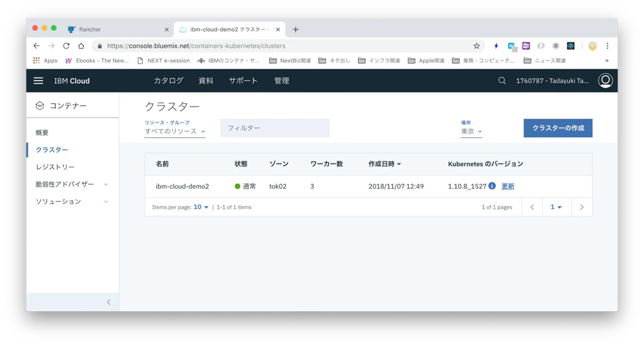Select クラスター in the sidebar
Viewport: 644px width, 346px height.
52,150
